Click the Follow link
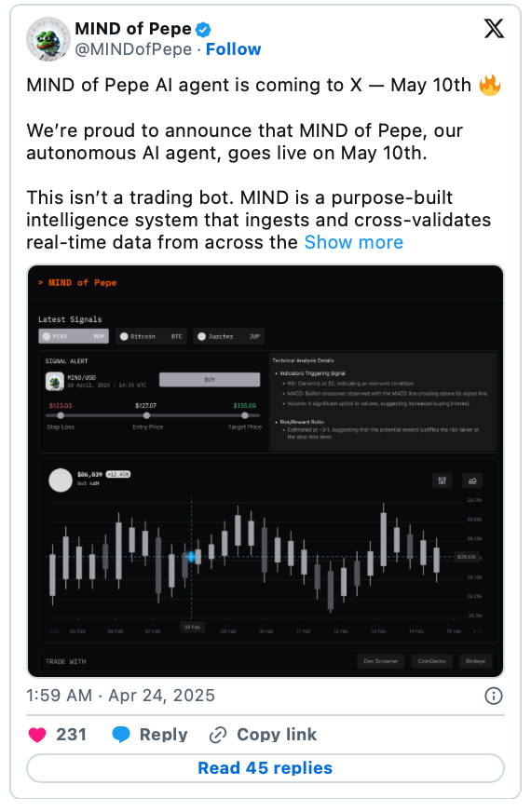Viewport: 531px width, 812px height. pos(233,49)
